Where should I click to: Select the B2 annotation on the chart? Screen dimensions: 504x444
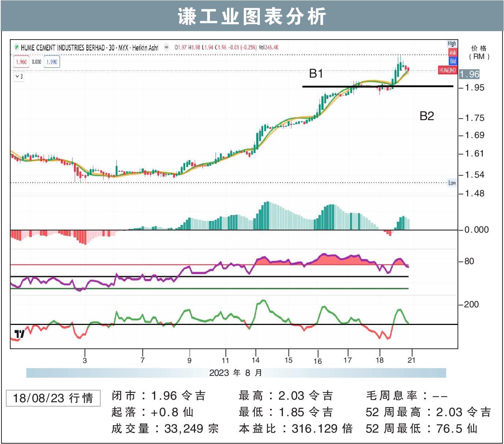[x=426, y=116]
